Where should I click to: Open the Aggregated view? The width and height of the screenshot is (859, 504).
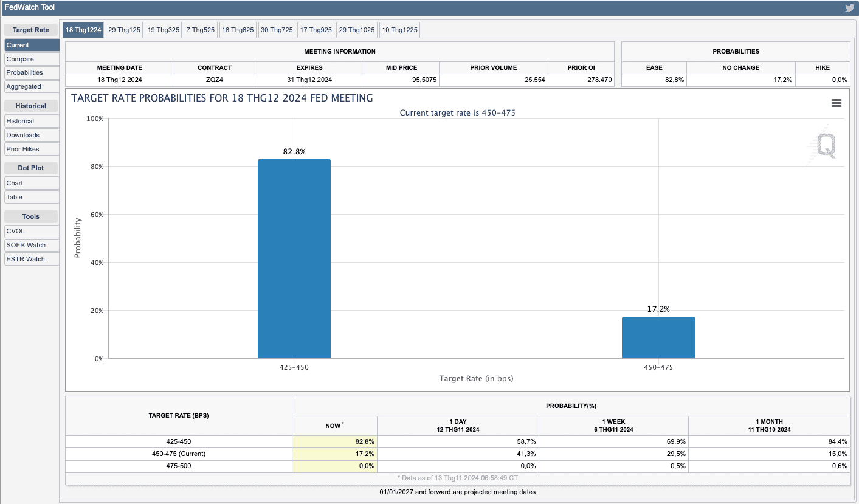pos(32,86)
